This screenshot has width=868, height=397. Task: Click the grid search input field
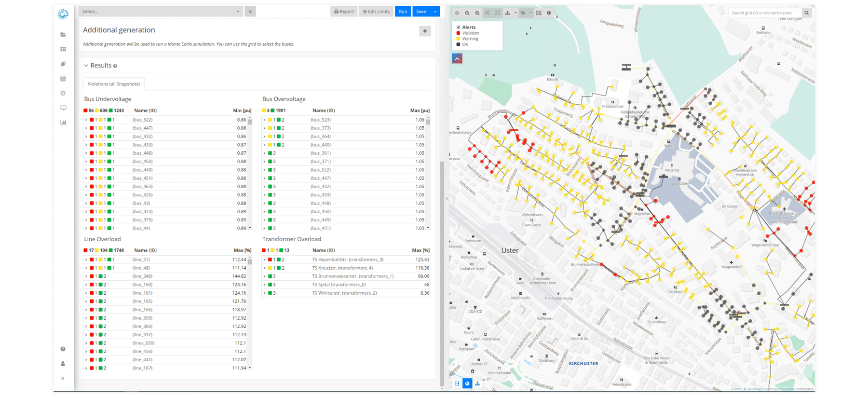click(x=765, y=13)
